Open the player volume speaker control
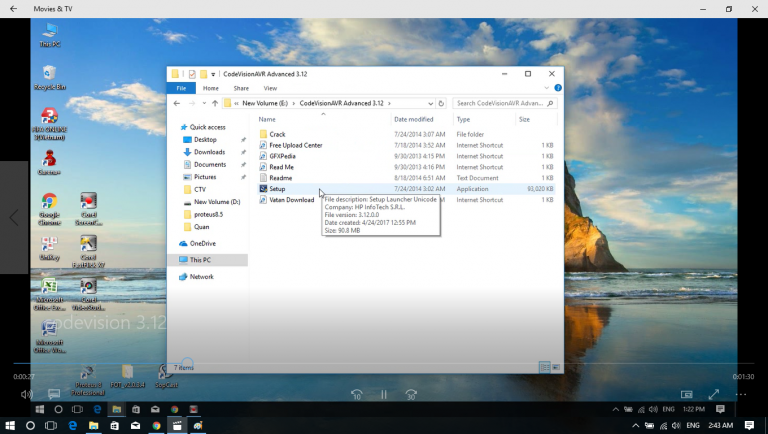This screenshot has height=434, width=768. click(x=26, y=395)
